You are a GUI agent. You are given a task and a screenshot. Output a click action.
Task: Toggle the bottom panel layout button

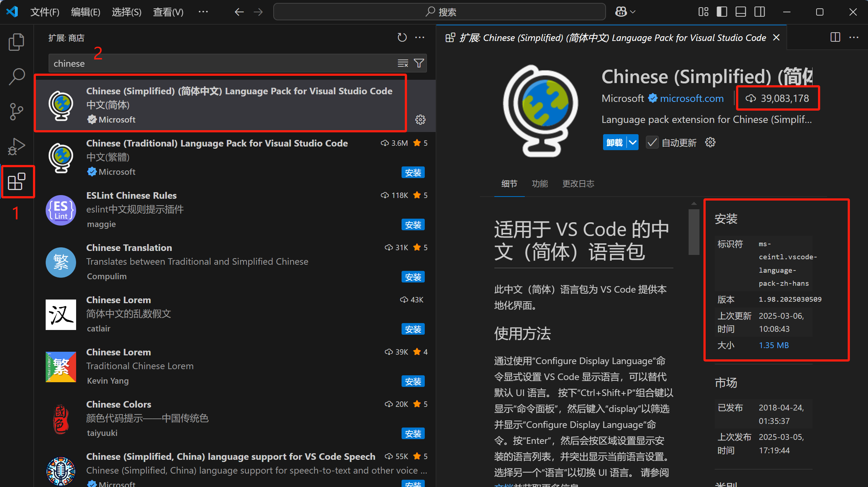tap(740, 12)
